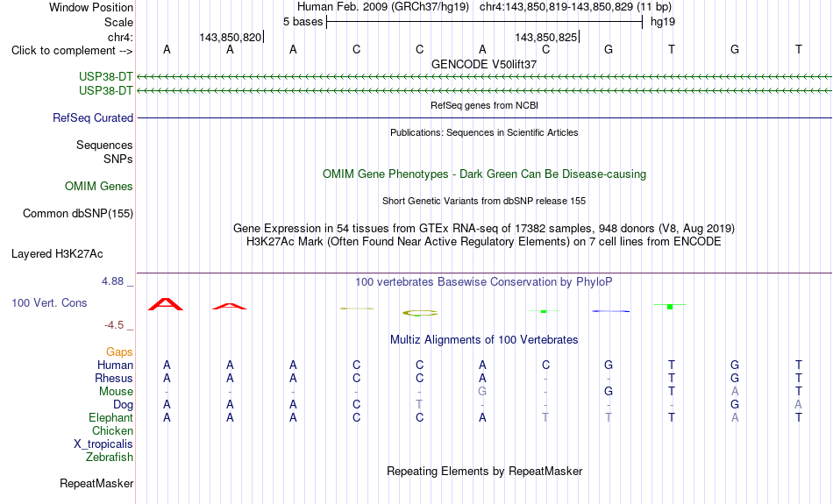The image size is (833, 504).
Task: Click '100 vertebrates Basewise Conservation by PhyloP' title
Action: pos(484,282)
